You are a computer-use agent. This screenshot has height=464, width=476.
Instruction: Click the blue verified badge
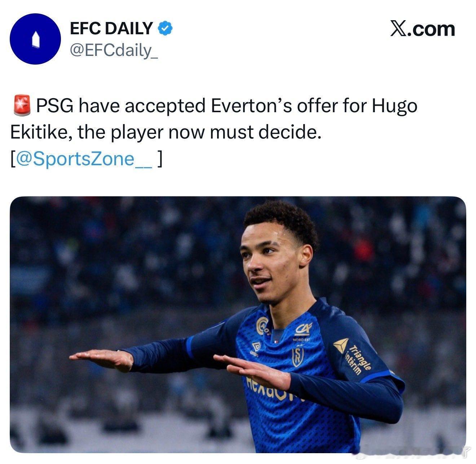(x=164, y=28)
